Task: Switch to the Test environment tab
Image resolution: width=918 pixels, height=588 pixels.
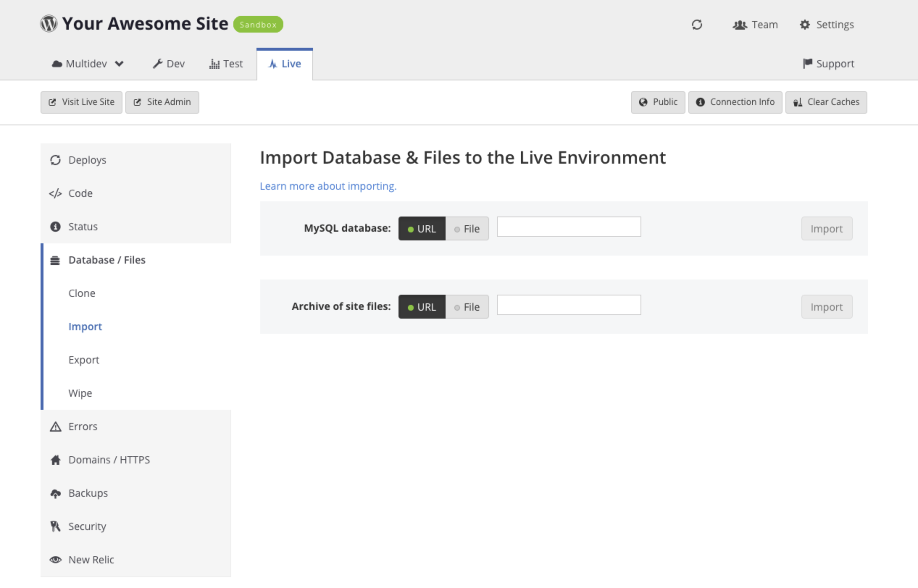Action: (226, 64)
